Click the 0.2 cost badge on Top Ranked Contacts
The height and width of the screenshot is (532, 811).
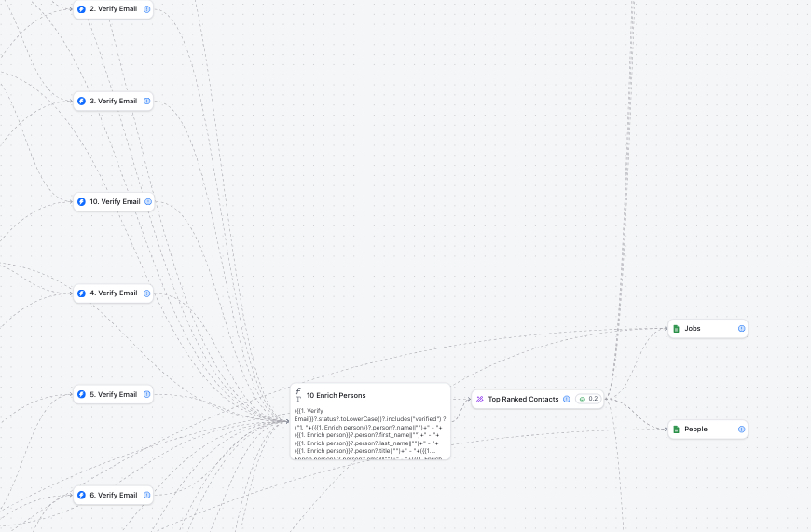click(x=588, y=399)
